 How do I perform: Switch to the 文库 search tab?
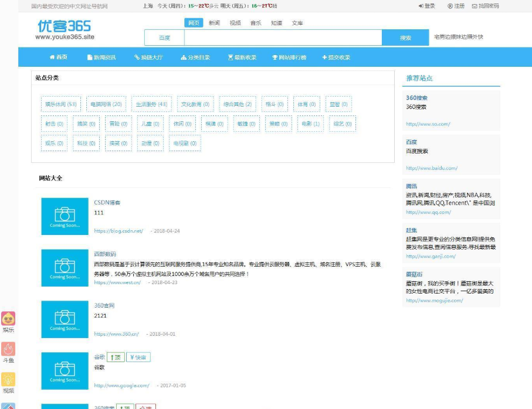click(x=298, y=23)
